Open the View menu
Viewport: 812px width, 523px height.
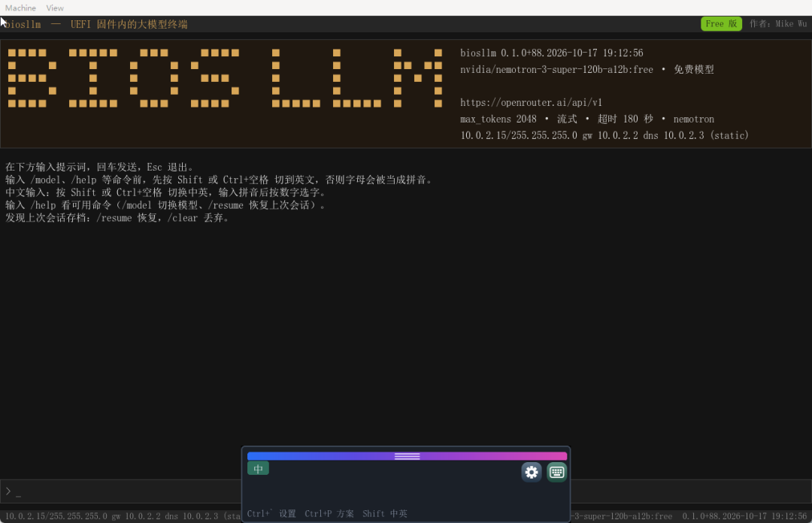click(x=55, y=8)
